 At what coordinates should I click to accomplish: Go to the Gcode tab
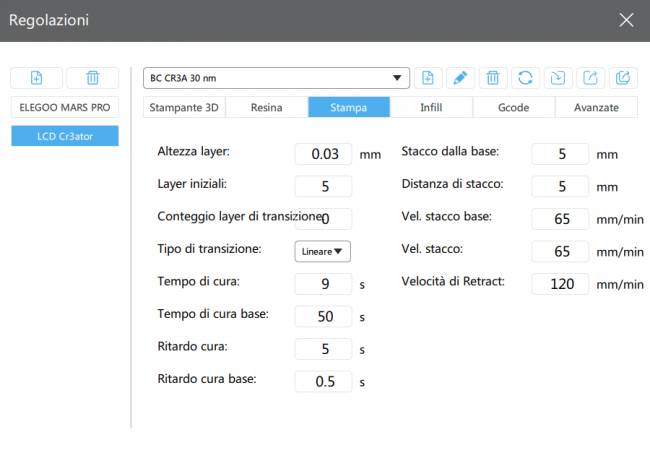tap(513, 107)
